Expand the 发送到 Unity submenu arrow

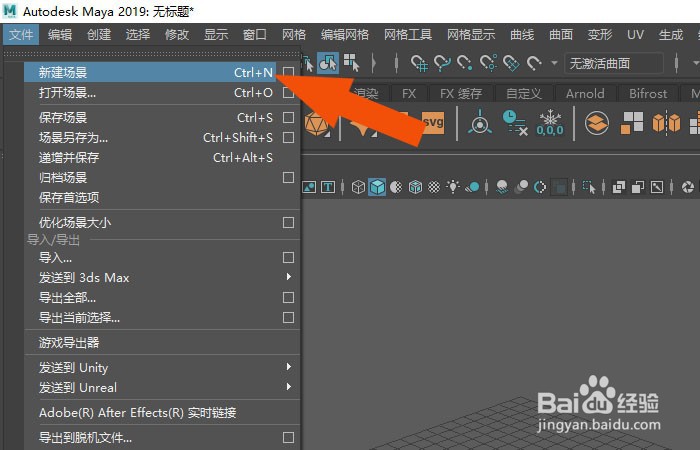coord(288,367)
